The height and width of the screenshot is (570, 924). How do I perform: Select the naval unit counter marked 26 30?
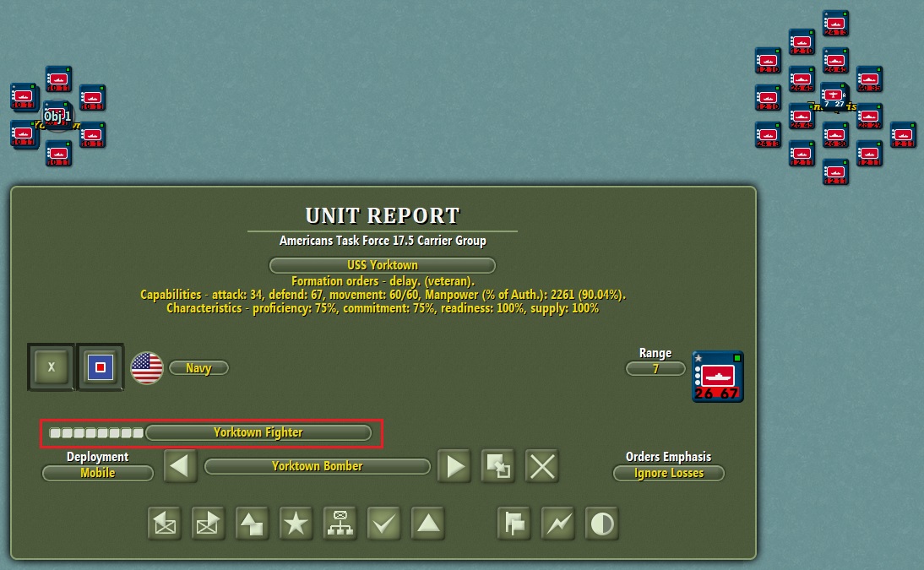[x=835, y=135]
